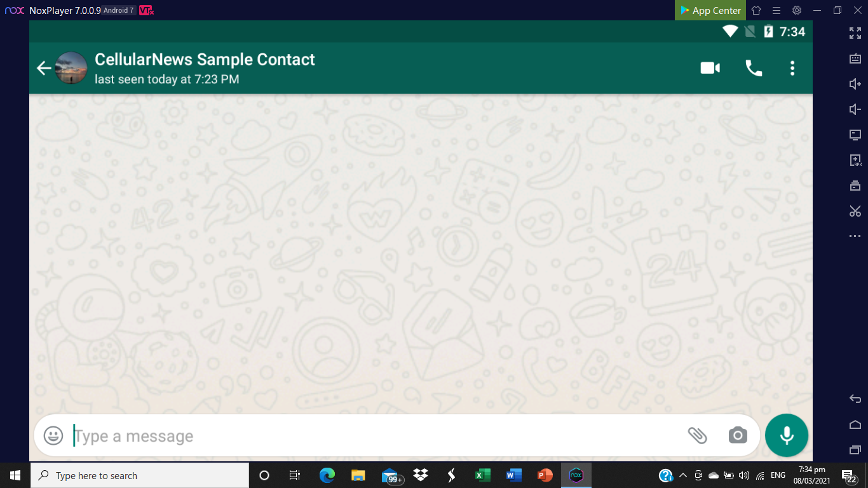
Task: Click the paperclip attachment icon
Action: pos(698,435)
